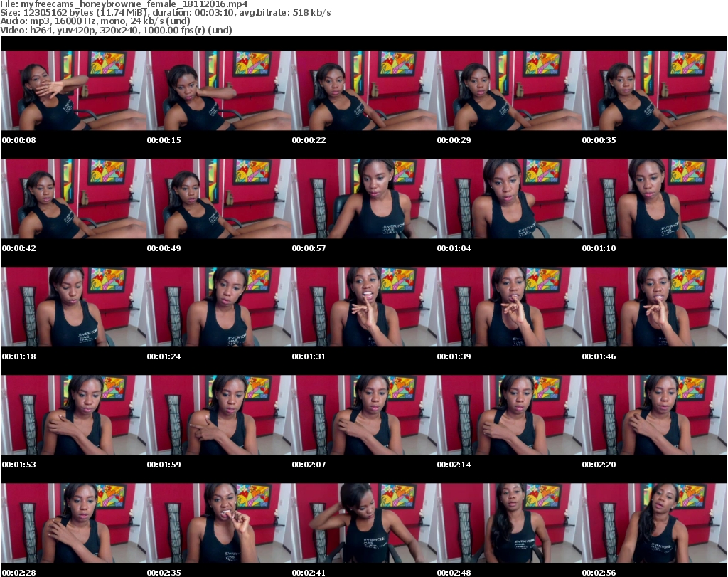The width and height of the screenshot is (728, 577).
Task: Click the 00:01:10 timestamp label
Action: [x=599, y=248]
